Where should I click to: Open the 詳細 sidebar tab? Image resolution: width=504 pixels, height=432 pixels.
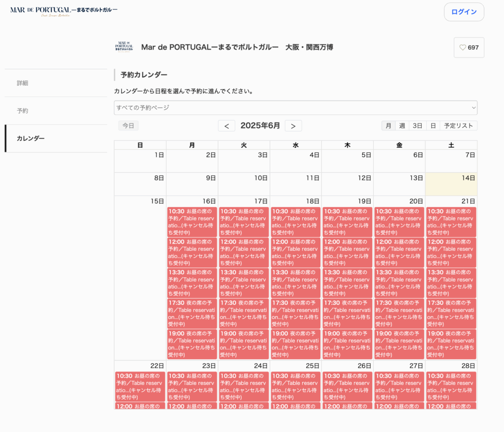[x=56, y=83]
